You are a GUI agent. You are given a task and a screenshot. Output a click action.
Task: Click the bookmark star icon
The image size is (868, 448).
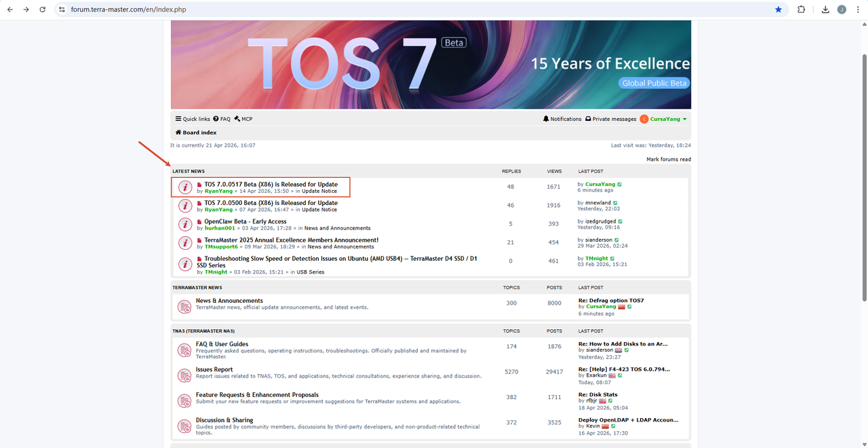click(x=778, y=10)
